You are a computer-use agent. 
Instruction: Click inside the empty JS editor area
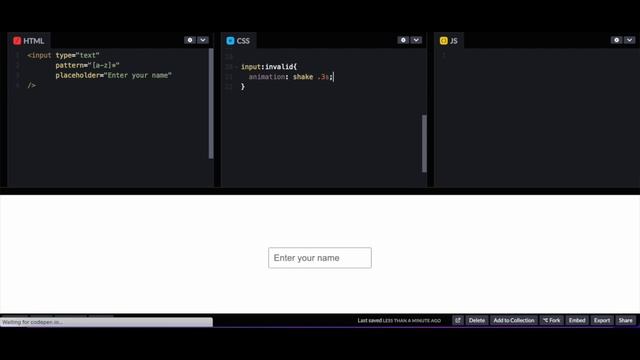(x=537, y=118)
